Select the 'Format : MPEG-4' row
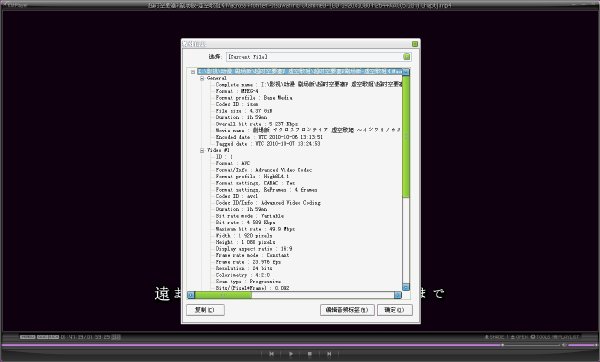The image size is (600, 362). point(237,91)
